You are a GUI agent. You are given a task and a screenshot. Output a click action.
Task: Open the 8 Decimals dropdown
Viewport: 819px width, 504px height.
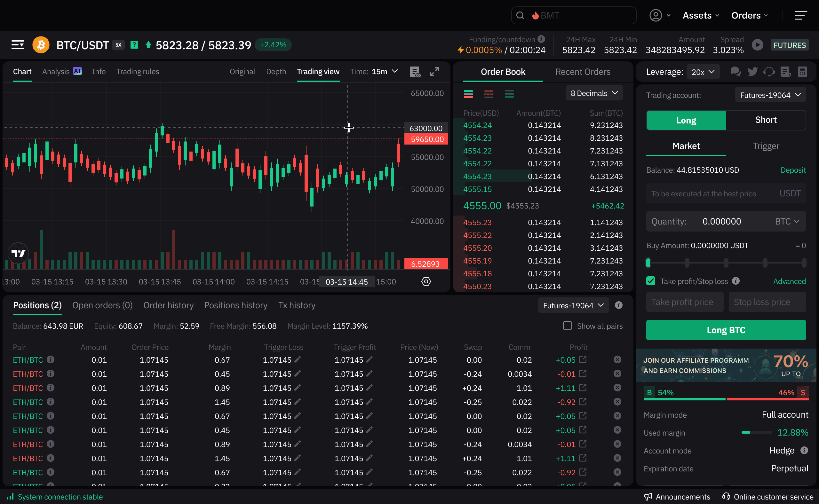[x=594, y=93]
